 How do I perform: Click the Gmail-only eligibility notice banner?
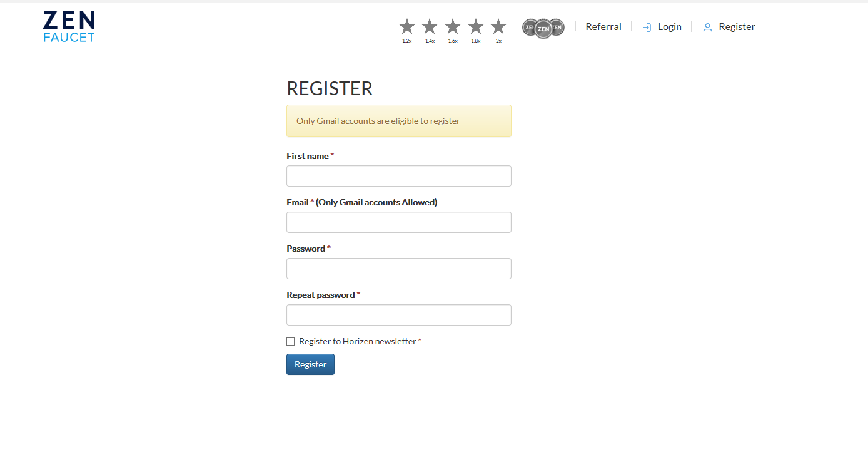399,121
